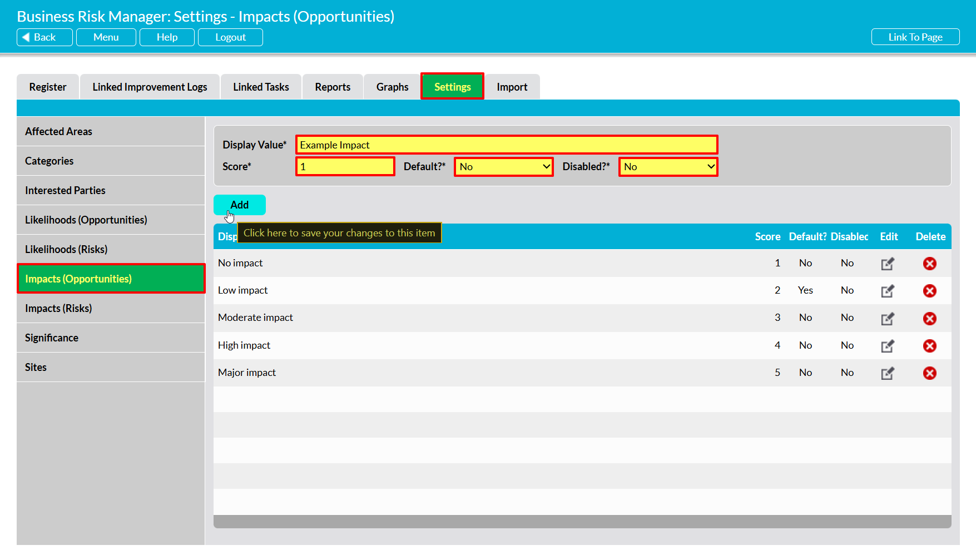Image resolution: width=976 pixels, height=560 pixels.
Task: Click the Back button
Action: click(44, 37)
